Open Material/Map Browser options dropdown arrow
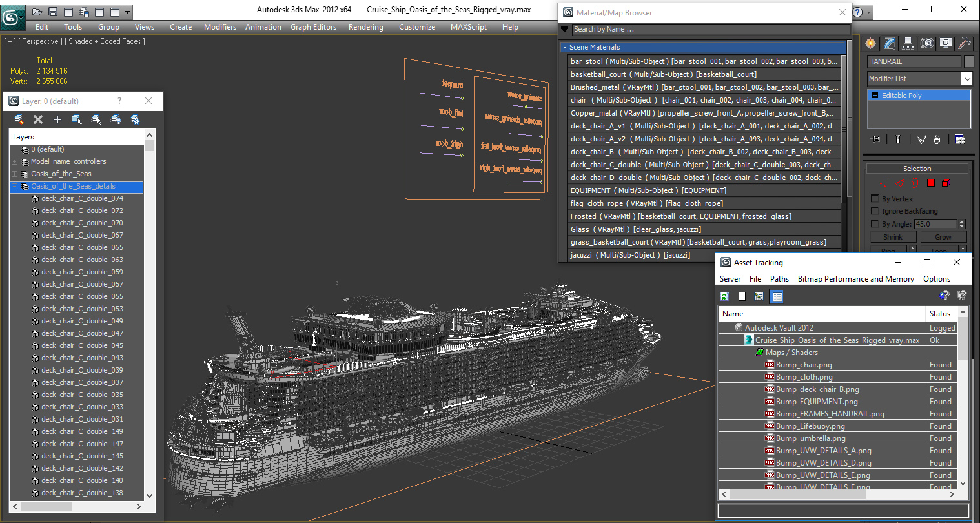 565,29
